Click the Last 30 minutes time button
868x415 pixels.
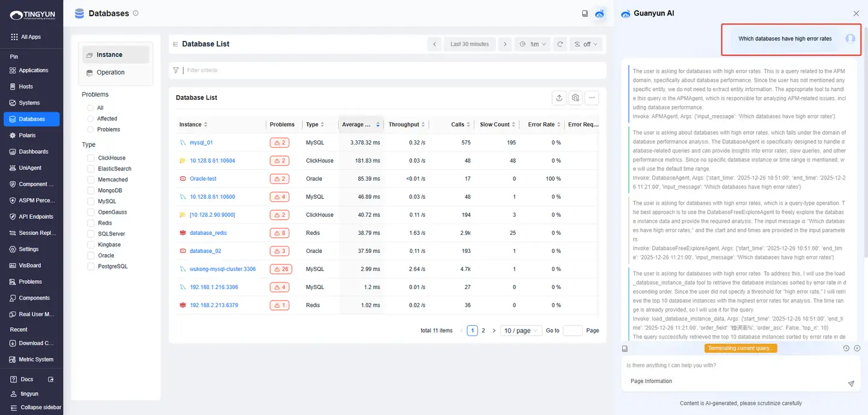tap(470, 45)
